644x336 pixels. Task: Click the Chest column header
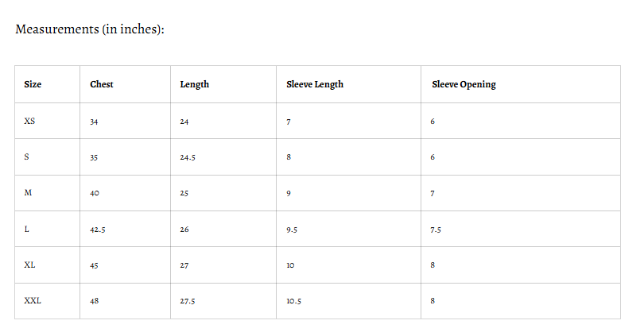point(102,84)
